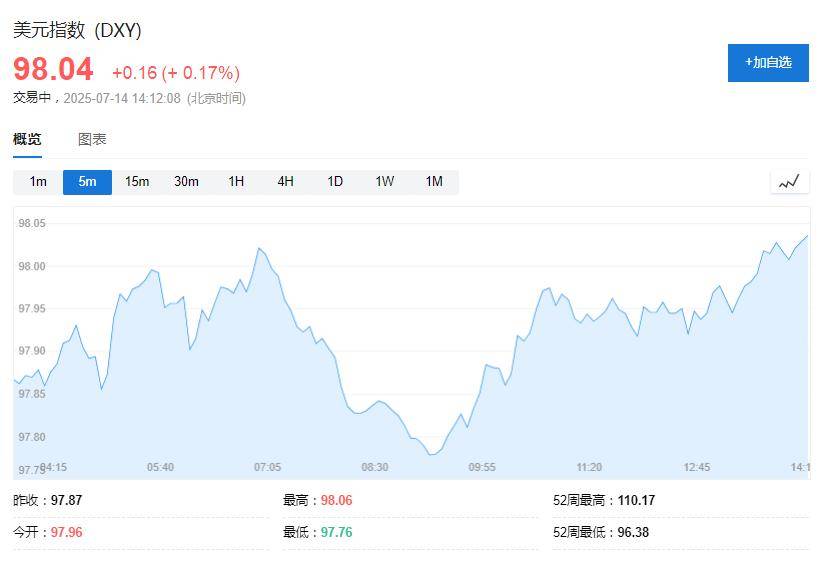820x564 pixels.
Task: Show the 1W weekly chart
Action: pyautogui.click(x=385, y=182)
